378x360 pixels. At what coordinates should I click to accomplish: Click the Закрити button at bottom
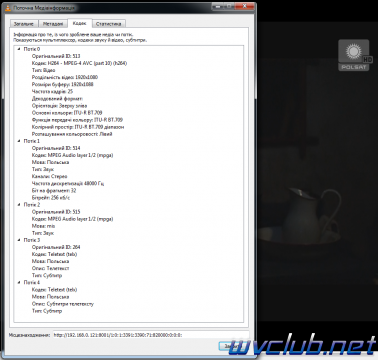click(231, 346)
